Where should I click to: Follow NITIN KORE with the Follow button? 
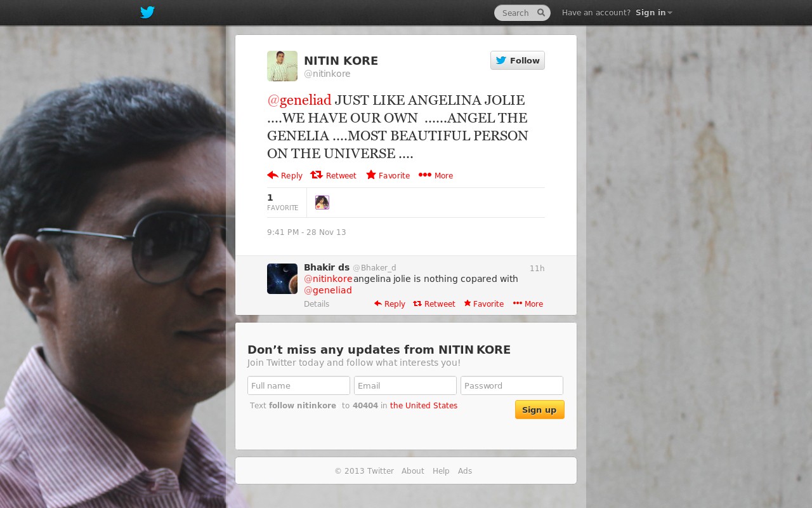click(x=518, y=60)
